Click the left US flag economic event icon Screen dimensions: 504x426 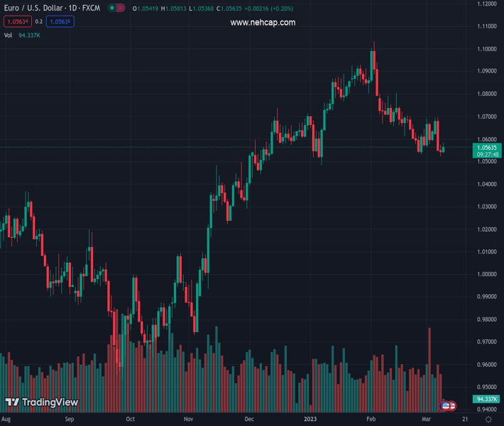(446, 405)
